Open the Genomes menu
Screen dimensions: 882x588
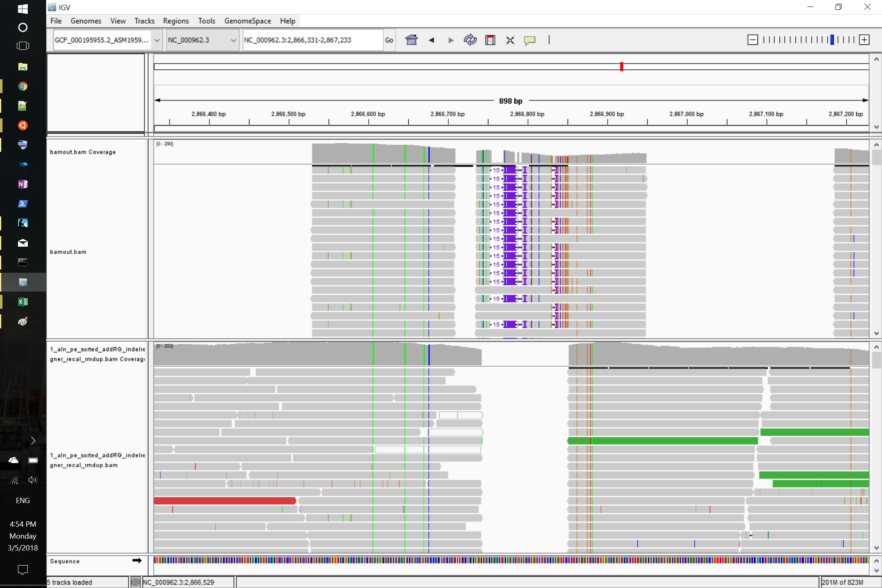coord(86,21)
